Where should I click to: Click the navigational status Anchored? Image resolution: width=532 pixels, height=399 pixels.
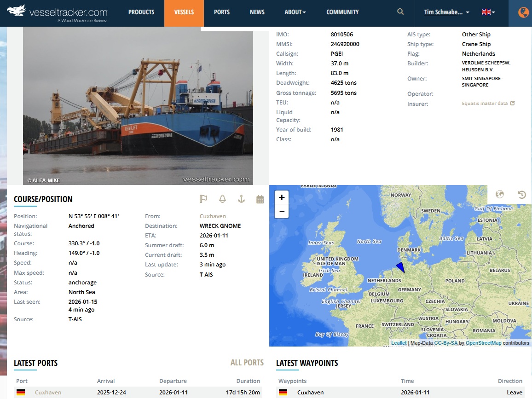tap(81, 226)
